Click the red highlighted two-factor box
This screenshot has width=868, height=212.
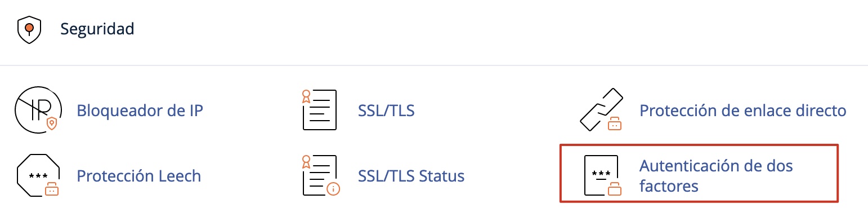coord(699,173)
